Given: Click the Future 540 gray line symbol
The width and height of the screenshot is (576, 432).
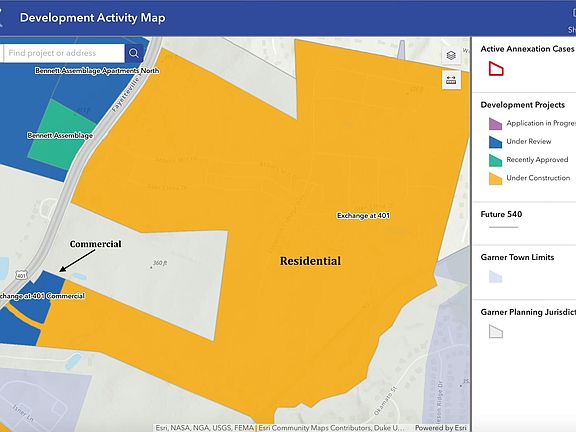Looking at the screenshot, I should [x=503, y=227].
